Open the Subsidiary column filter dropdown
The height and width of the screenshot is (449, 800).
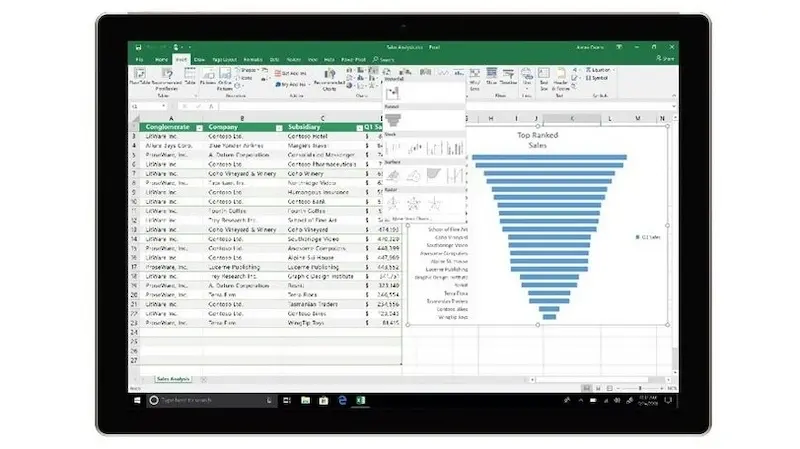[359, 128]
